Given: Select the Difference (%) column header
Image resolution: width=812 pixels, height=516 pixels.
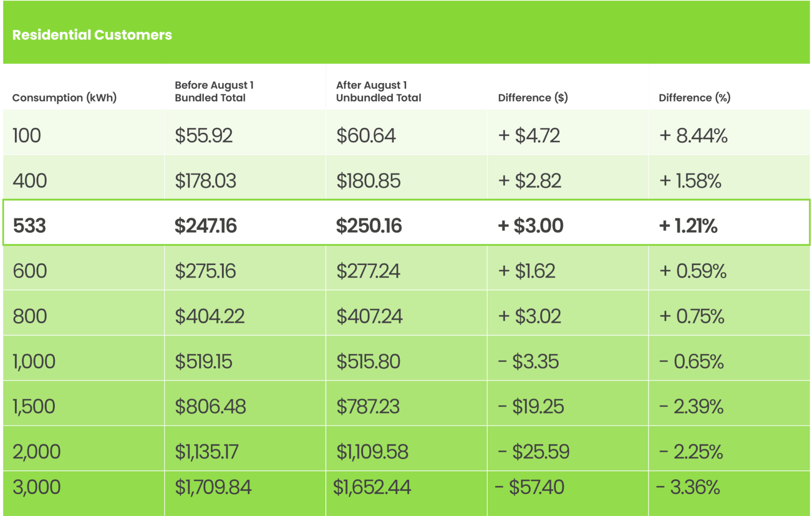Looking at the screenshot, I should (694, 98).
